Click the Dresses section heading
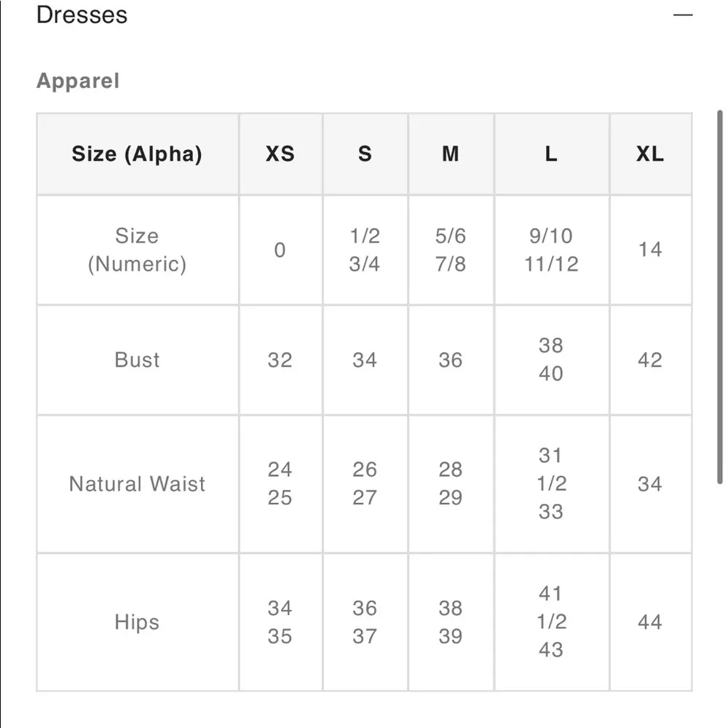Image resolution: width=728 pixels, height=728 pixels. [x=82, y=15]
